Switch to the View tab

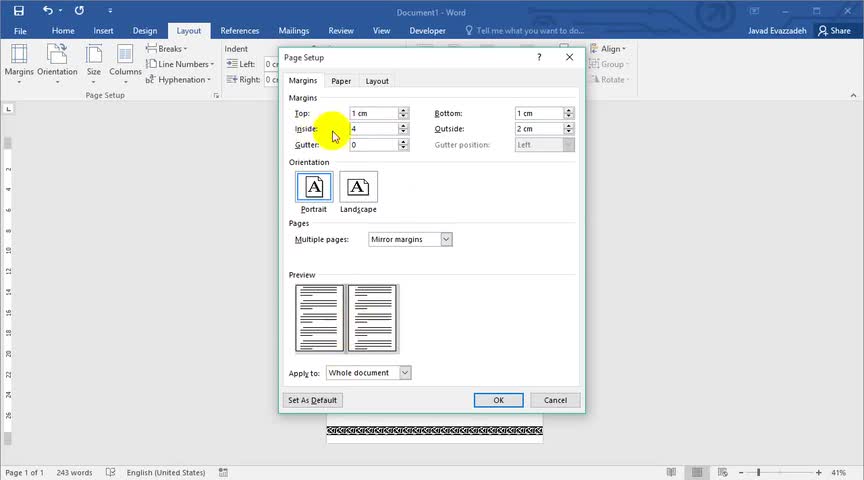tap(381, 31)
